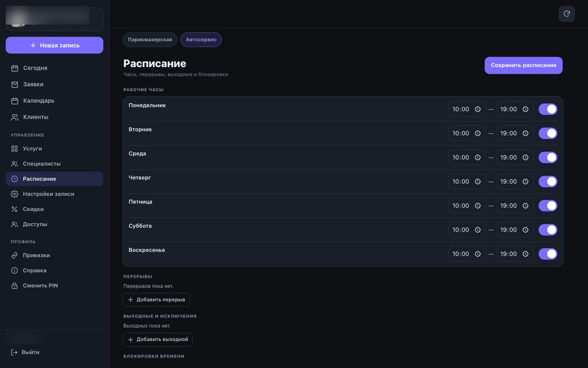Click Saturday end time 19:00 field
Viewport: 588px width, 368px height.
tap(514, 230)
